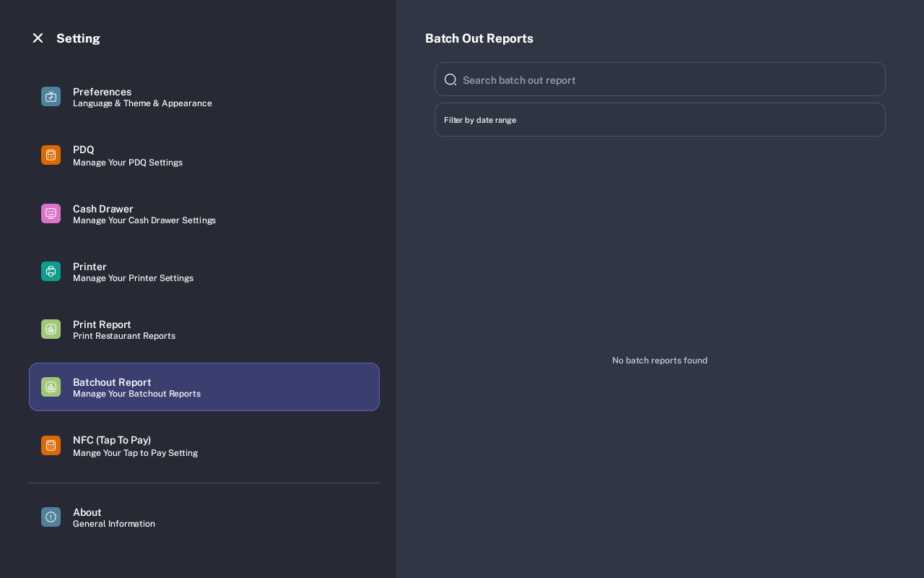Click the Batch Out Reports heading
The height and width of the screenshot is (578, 924).
tap(479, 38)
